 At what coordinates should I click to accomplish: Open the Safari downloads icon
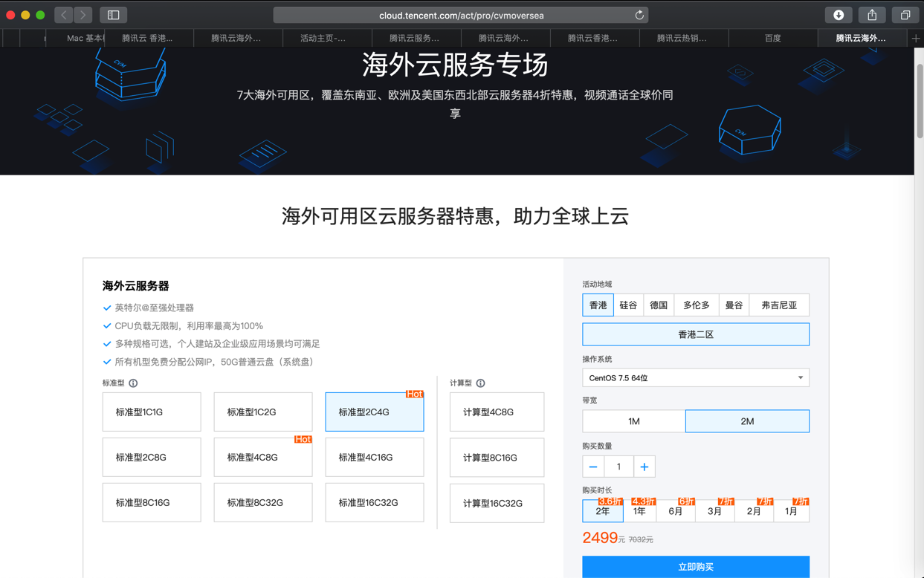839,15
